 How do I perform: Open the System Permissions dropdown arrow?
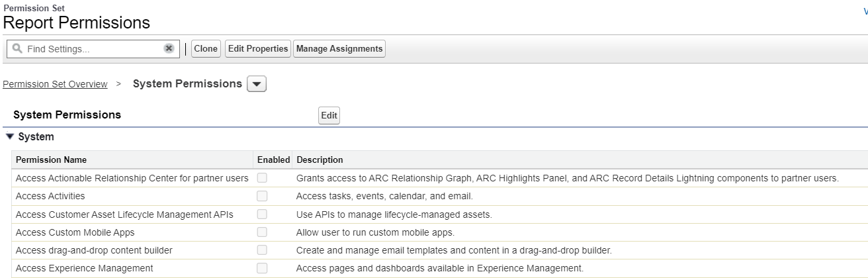[256, 85]
